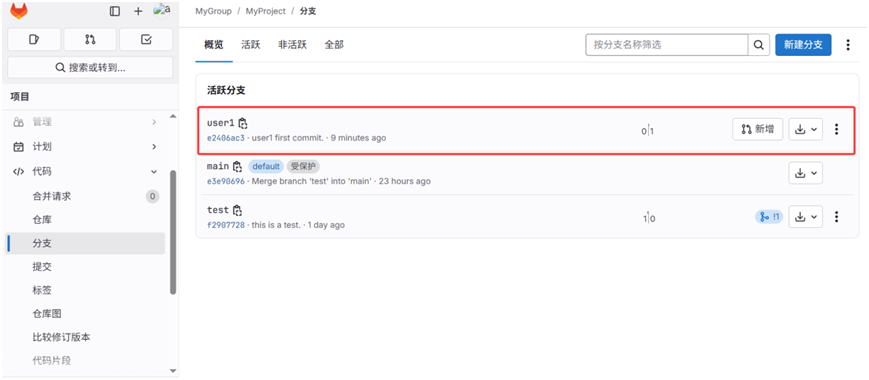Open 合并请求 in the sidebar

pyautogui.click(x=86, y=196)
